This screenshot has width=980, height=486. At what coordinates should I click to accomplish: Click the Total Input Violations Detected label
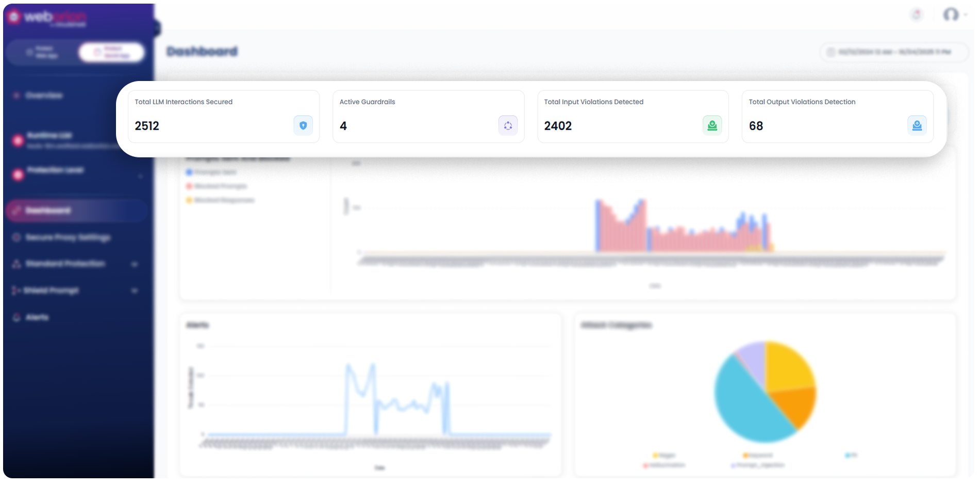pos(594,102)
